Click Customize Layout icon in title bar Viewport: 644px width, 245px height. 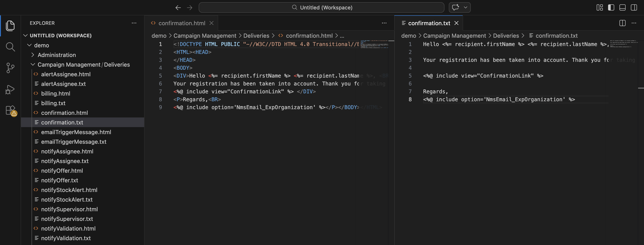[600, 7]
